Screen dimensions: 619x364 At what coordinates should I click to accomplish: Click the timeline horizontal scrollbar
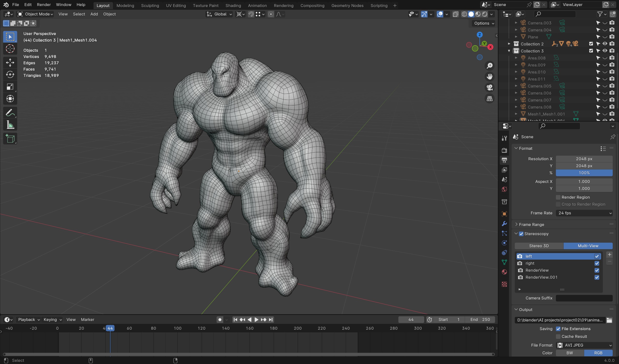pos(249,354)
